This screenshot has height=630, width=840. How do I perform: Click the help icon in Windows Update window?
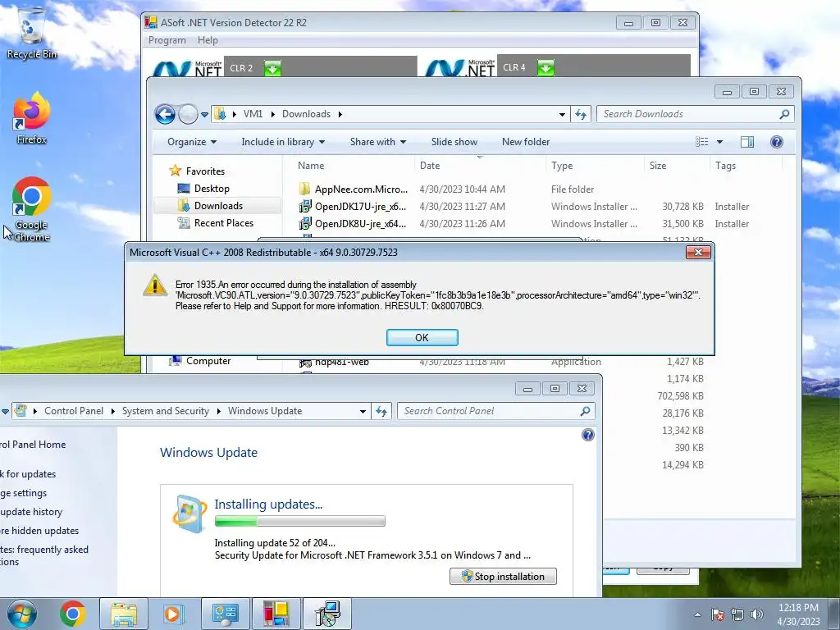[587, 435]
